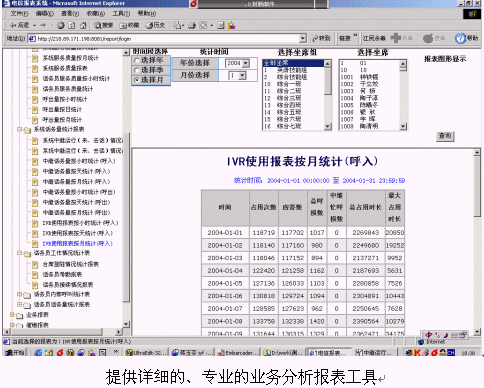Click the blue Help question-mark icon
Screen dimensions: 484x388
460,38
